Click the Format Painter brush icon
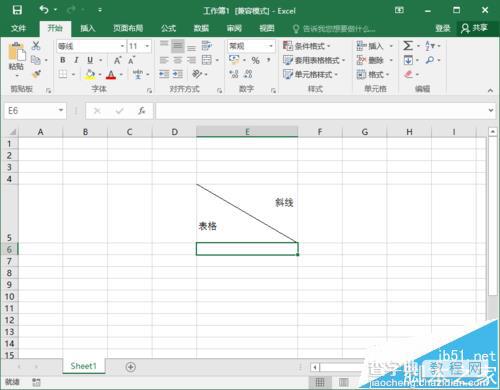Viewport: 500px width, 390px height. pyautogui.click(x=36, y=74)
